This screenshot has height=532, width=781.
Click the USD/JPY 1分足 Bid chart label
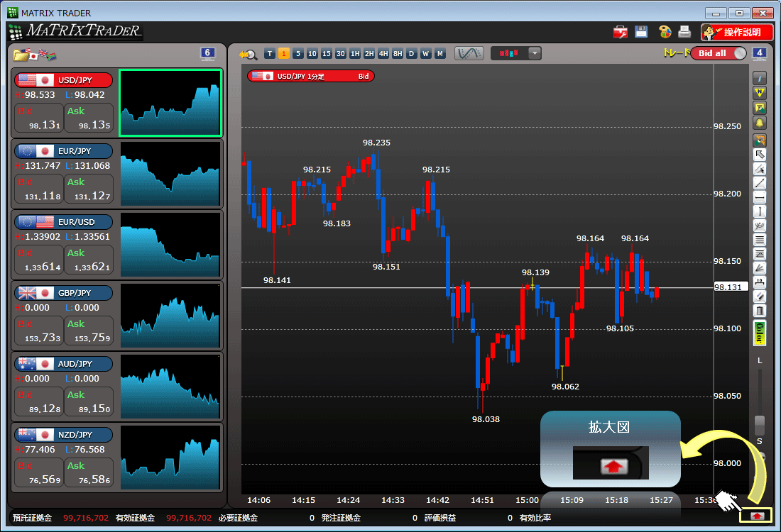[311, 76]
